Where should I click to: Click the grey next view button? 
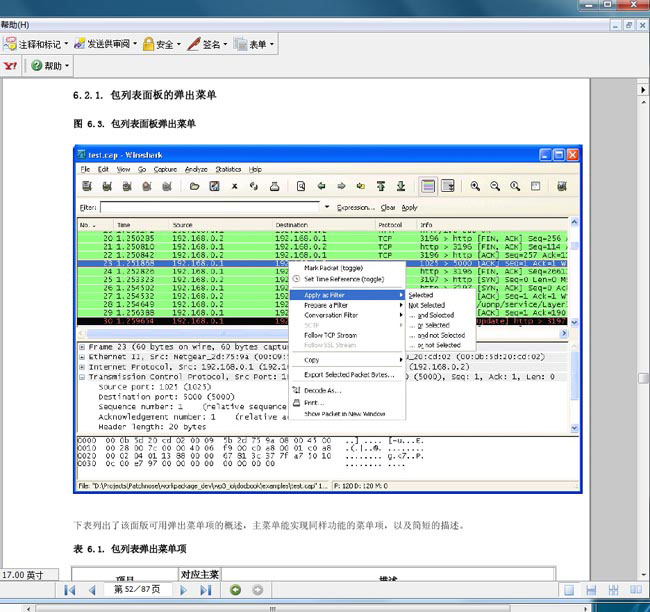point(257,590)
